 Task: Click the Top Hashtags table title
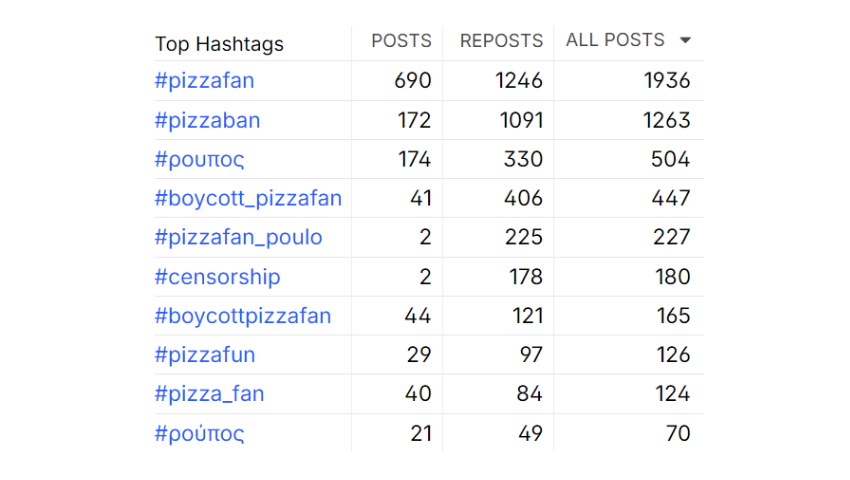click(x=219, y=44)
